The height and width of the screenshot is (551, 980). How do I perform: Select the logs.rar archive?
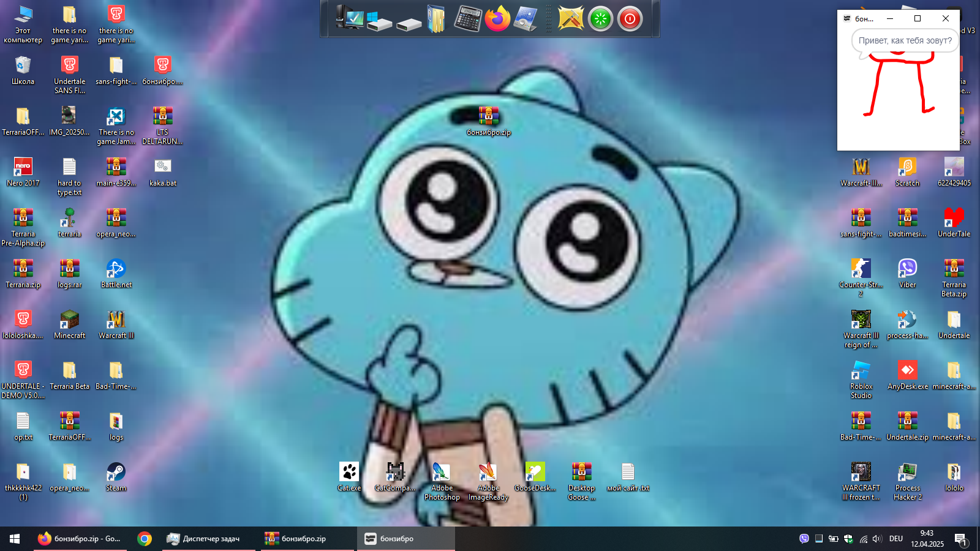pos(69,274)
